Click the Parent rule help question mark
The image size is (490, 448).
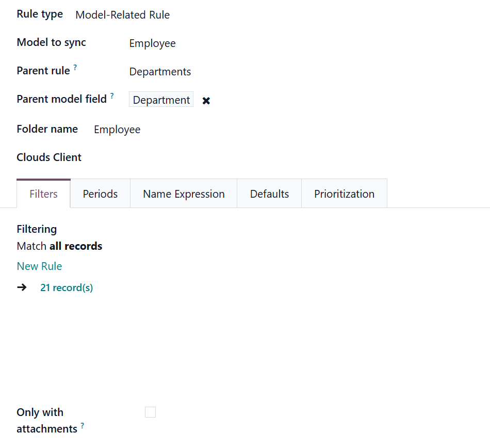pos(75,68)
